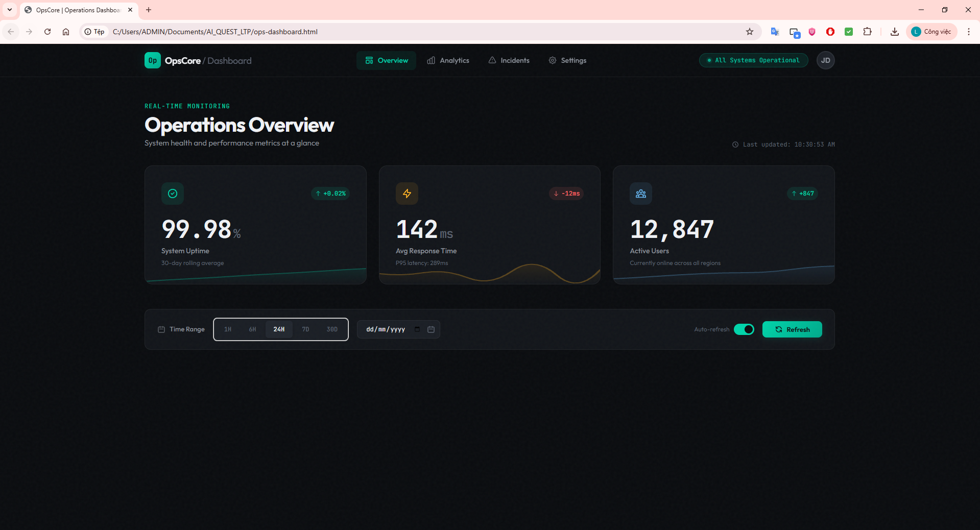Click the lightning bolt response time icon
980x530 pixels.
pos(407,194)
